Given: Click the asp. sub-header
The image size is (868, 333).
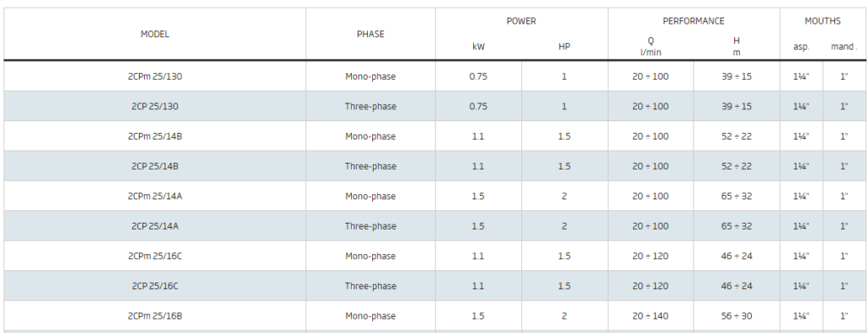Looking at the screenshot, I should [x=801, y=47].
